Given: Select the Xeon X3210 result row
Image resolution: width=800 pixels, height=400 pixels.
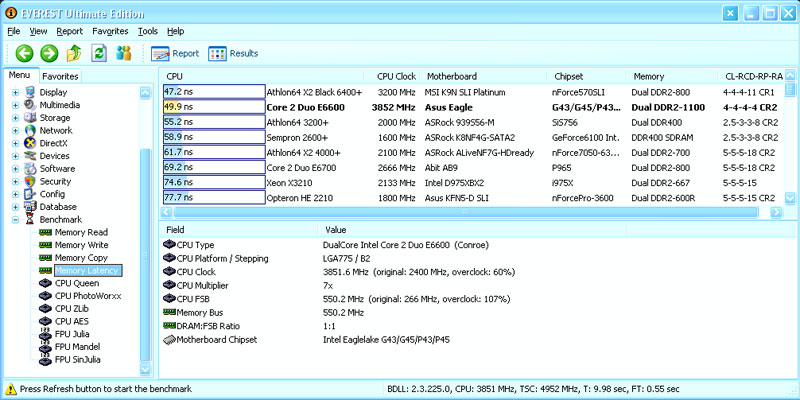Looking at the screenshot, I should click(472, 183).
